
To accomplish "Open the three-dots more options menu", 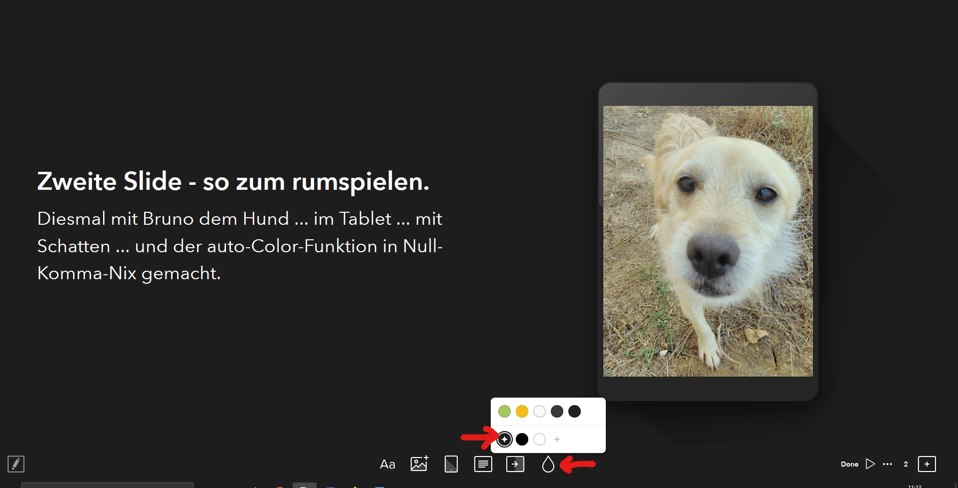I will tap(888, 464).
